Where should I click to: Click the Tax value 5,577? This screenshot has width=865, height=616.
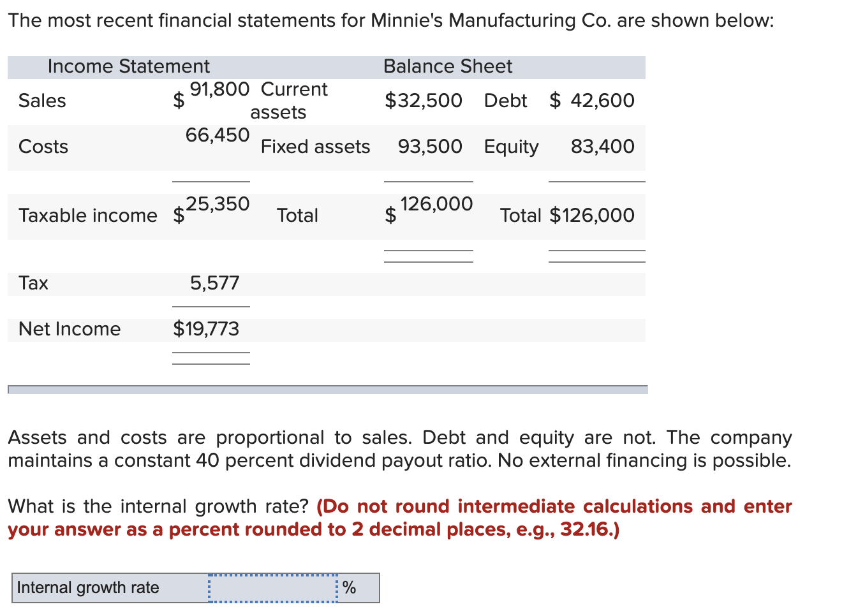pos(215,283)
